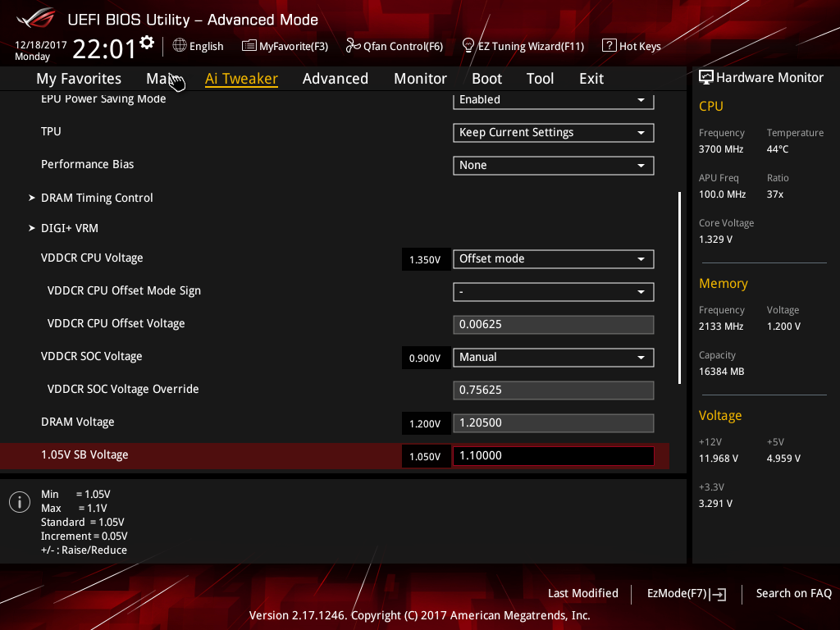The width and height of the screenshot is (840, 630).
Task: Go to the Exit tab
Action: pyautogui.click(x=591, y=79)
